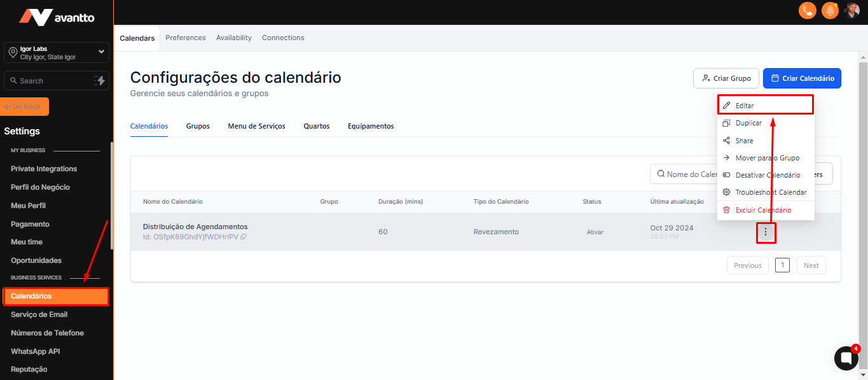Switch to the Grupos tab

(x=198, y=126)
